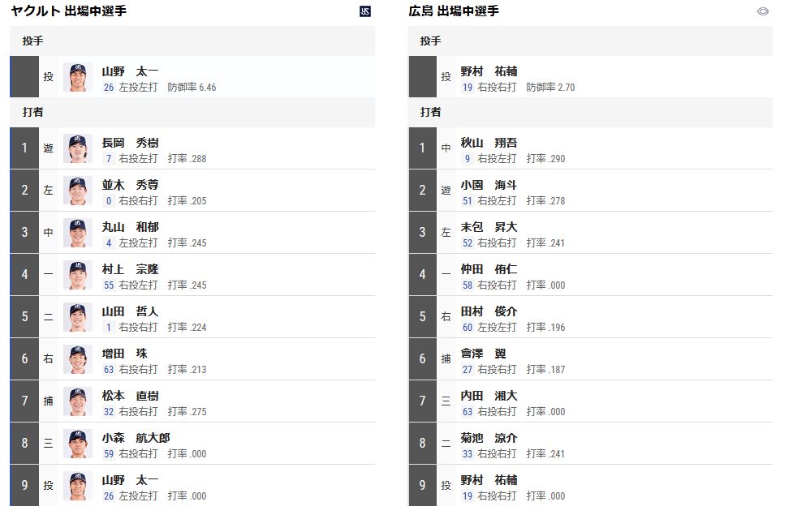This screenshot has height=532, width=793.
Task: Click 並木 秀尊's portrait image
Action: click(78, 191)
